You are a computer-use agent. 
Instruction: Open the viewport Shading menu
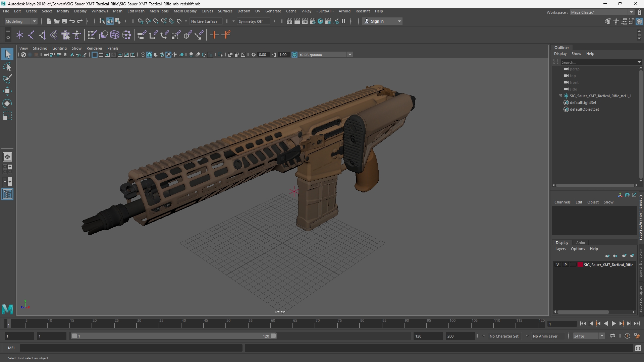point(40,48)
